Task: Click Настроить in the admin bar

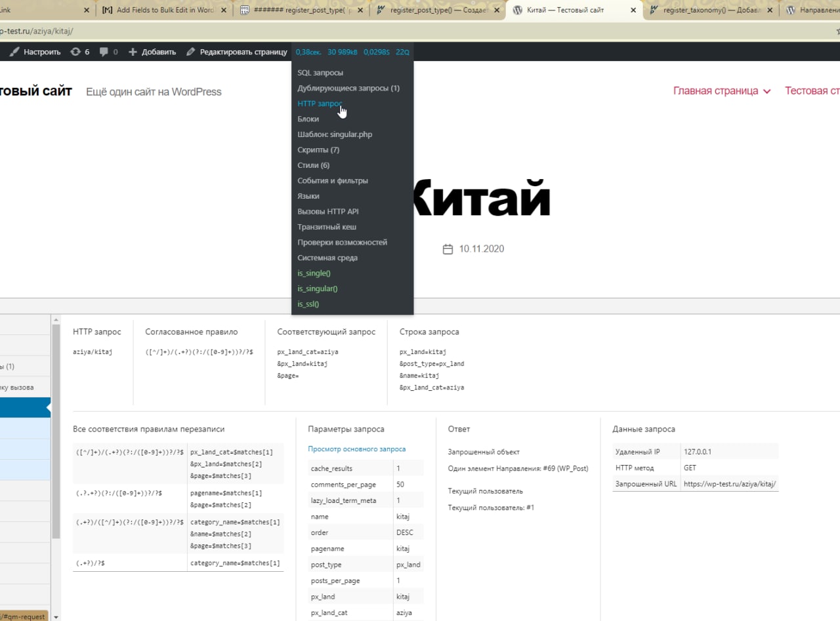Action: point(42,52)
